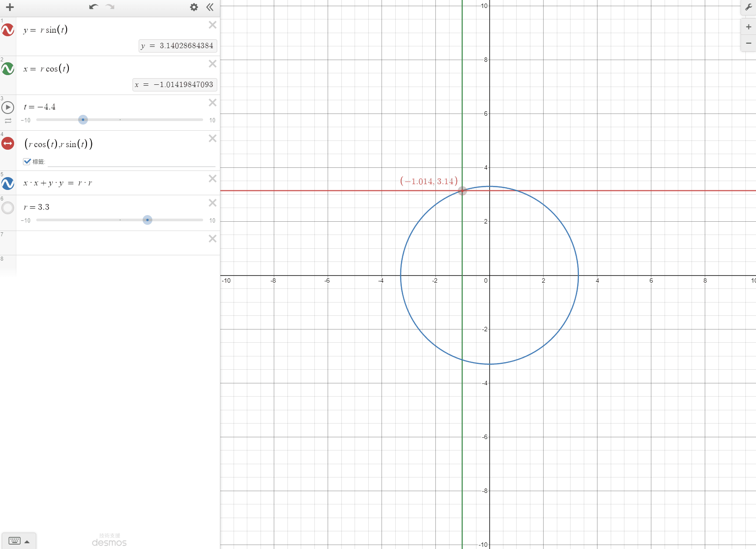
Task: Collapse the expression list panel
Action: [x=210, y=7]
